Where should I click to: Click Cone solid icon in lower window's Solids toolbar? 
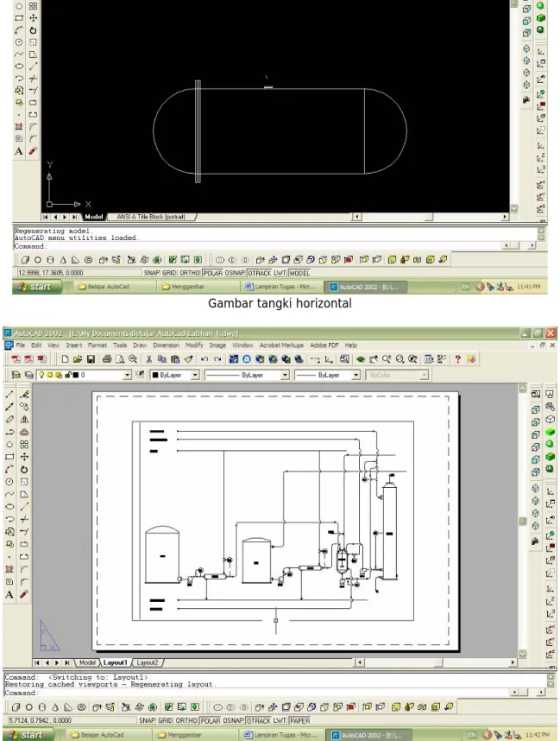click(55, 707)
